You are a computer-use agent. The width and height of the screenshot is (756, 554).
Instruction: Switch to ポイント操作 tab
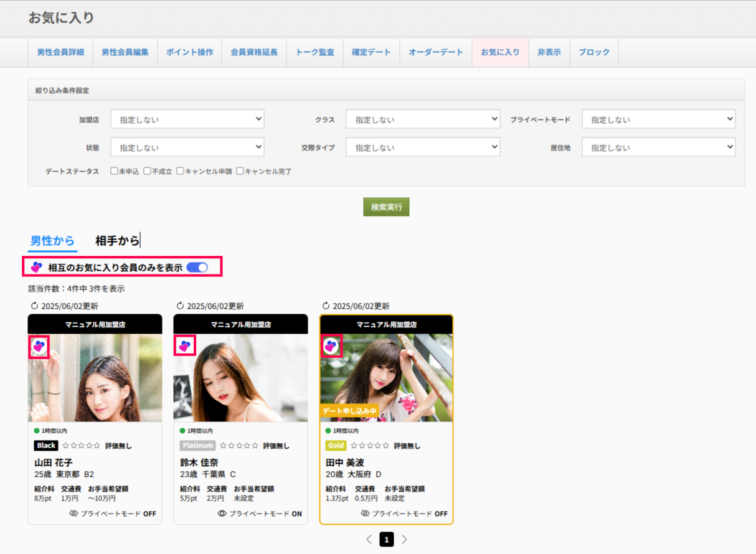coord(190,52)
